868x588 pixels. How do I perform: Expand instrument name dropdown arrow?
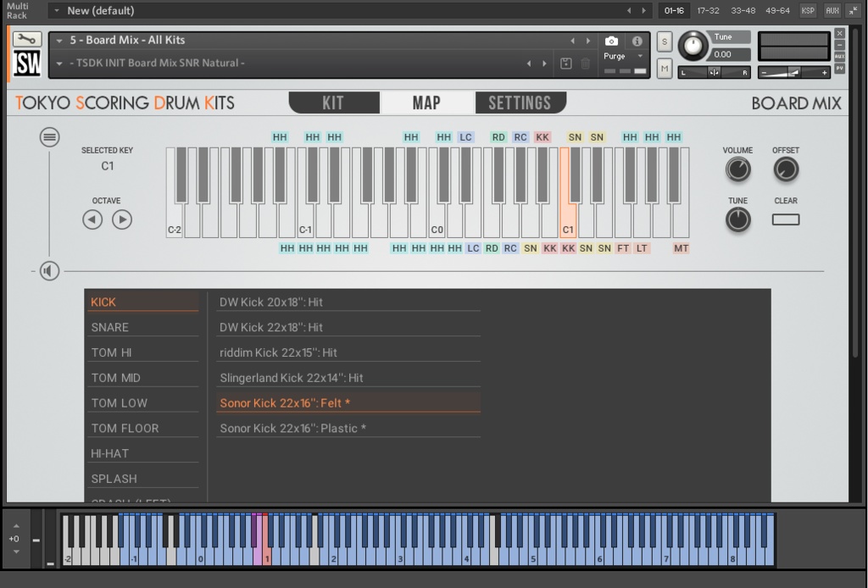[x=59, y=41]
